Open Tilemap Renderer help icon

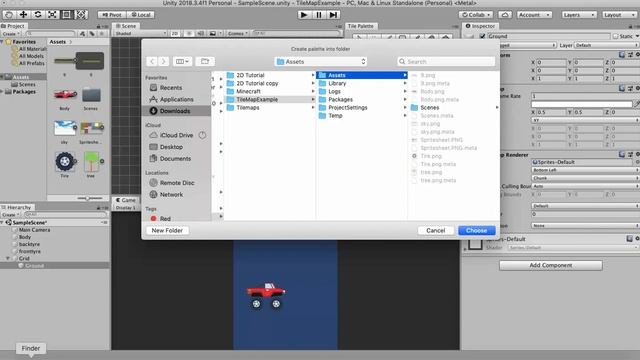pyautogui.click(x=622, y=154)
